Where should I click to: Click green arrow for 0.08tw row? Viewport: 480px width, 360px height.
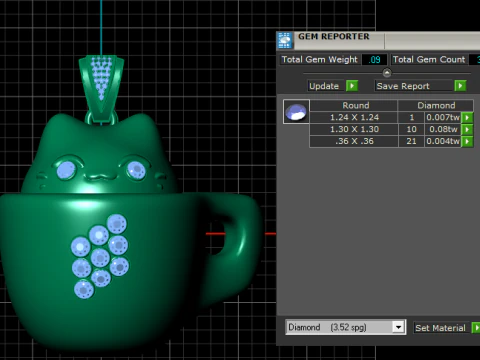pyautogui.click(x=467, y=129)
